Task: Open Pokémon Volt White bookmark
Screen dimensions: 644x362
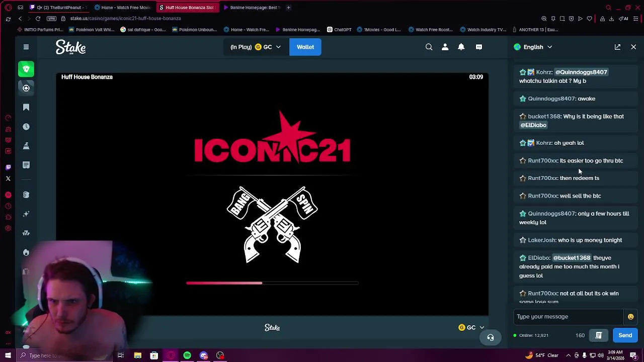Action: pos(92,30)
